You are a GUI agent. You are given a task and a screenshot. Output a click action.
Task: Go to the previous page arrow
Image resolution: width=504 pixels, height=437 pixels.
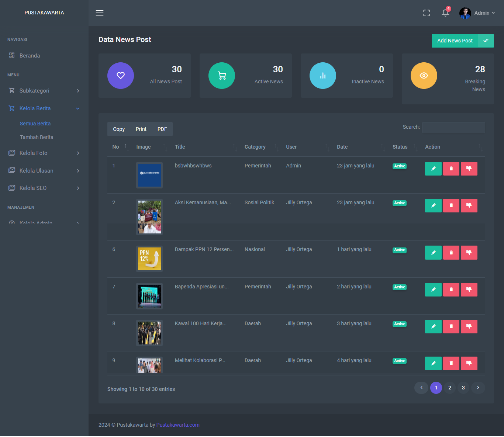421,388
